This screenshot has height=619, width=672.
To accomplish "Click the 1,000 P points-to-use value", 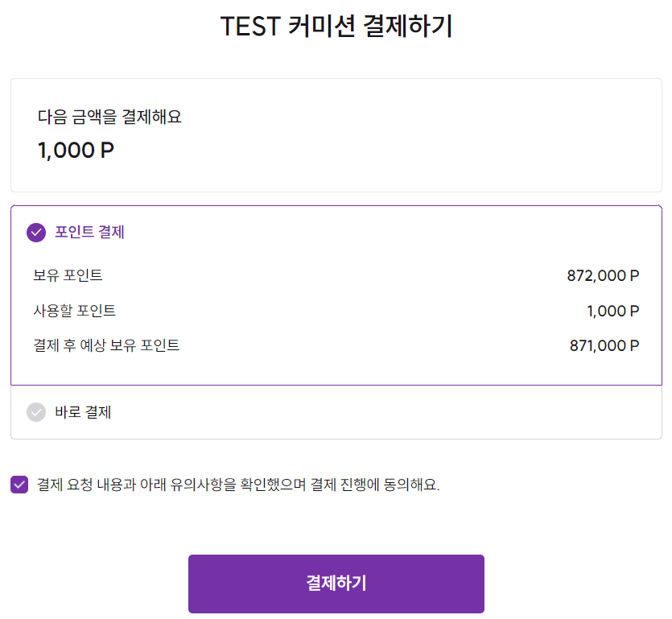I will (x=612, y=311).
